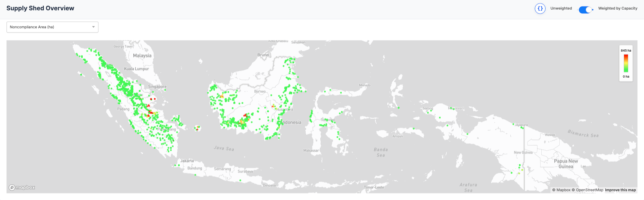644x200 pixels.
Task: Click the Banda Sea map label
Action: click(x=381, y=152)
